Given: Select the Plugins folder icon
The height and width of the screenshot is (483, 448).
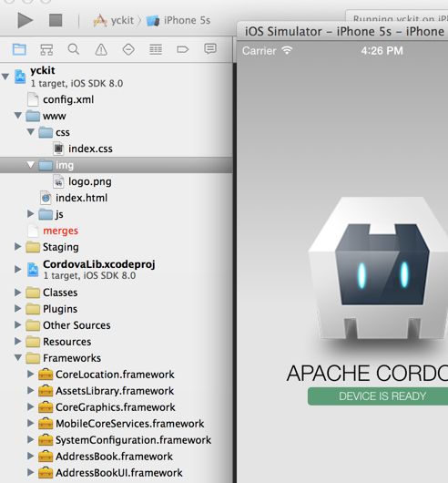Looking at the screenshot, I should click(33, 309).
